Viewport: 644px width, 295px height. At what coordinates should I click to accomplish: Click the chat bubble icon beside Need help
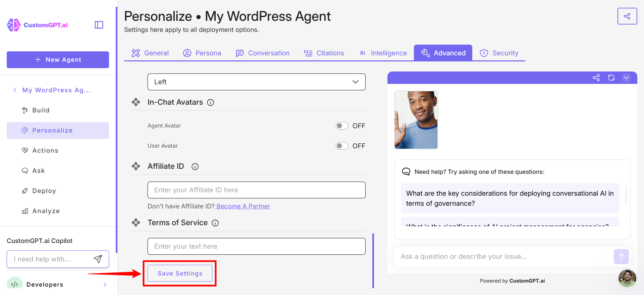pos(406,171)
